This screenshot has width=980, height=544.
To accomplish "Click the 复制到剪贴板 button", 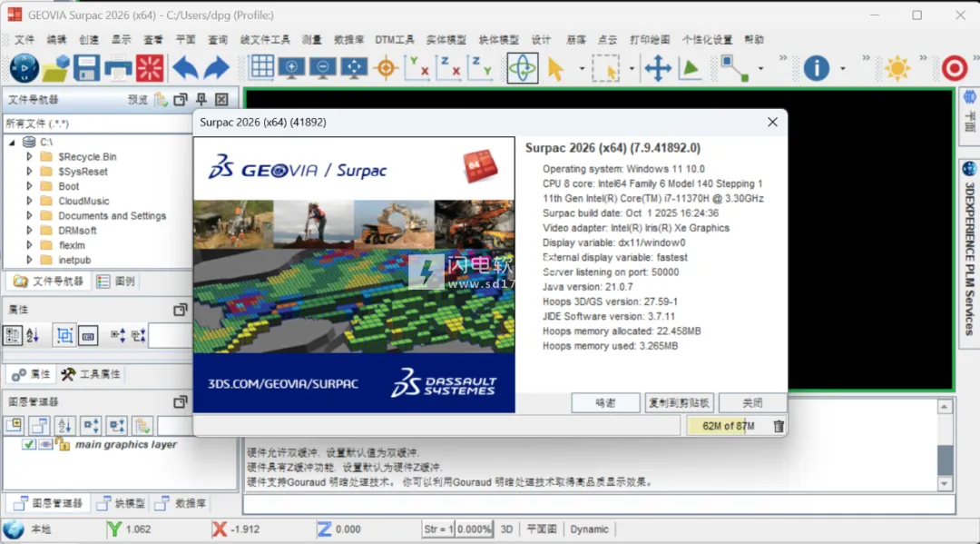I will (679, 402).
